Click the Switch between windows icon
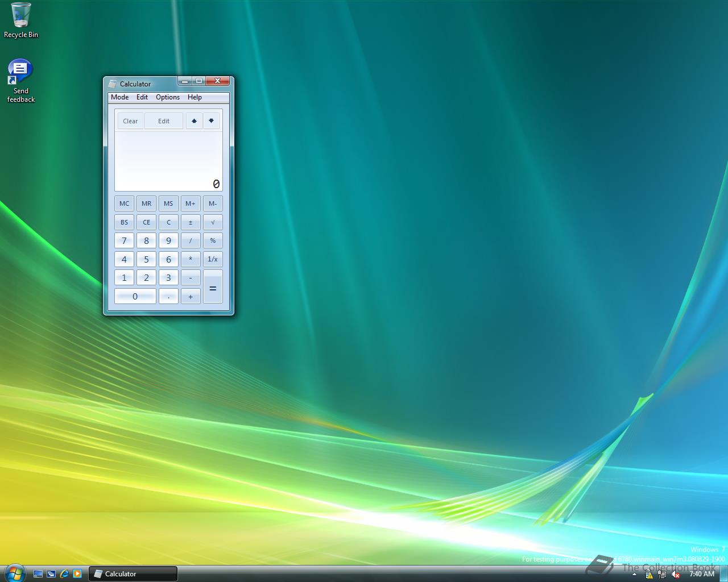The height and width of the screenshot is (582, 728). pos(51,574)
